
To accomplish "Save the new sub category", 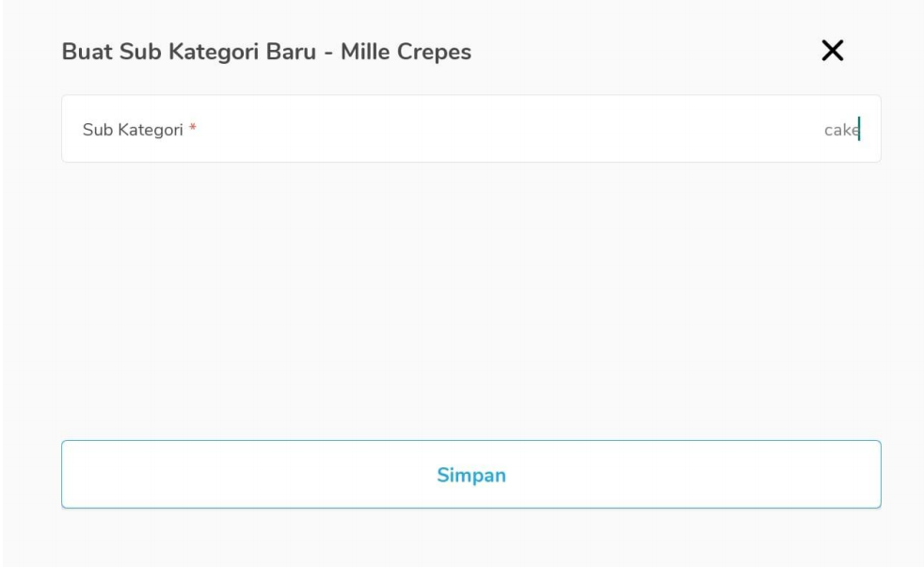I will tap(470, 475).
